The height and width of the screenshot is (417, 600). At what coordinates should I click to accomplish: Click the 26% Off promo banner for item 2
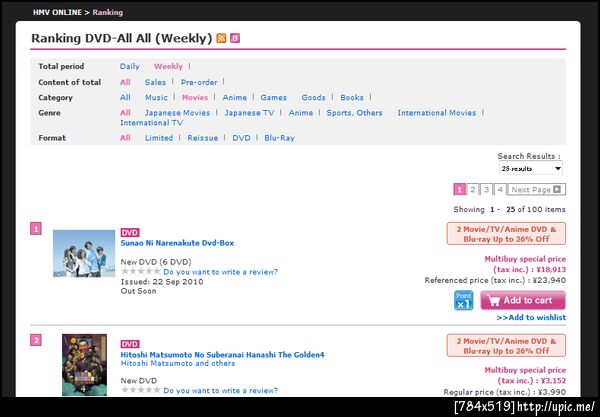tap(506, 345)
